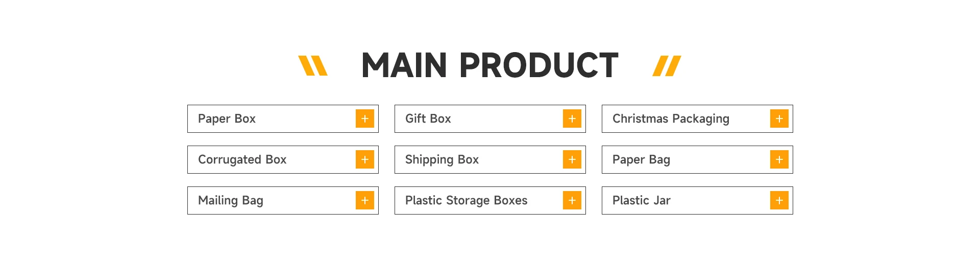Select the Paper Bag label
Screen dimensions: 980x260
[x=641, y=159]
